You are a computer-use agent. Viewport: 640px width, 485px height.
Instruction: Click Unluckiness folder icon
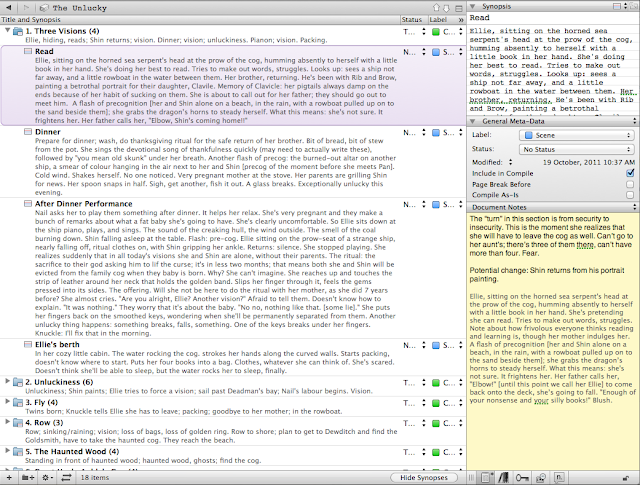(18, 382)
